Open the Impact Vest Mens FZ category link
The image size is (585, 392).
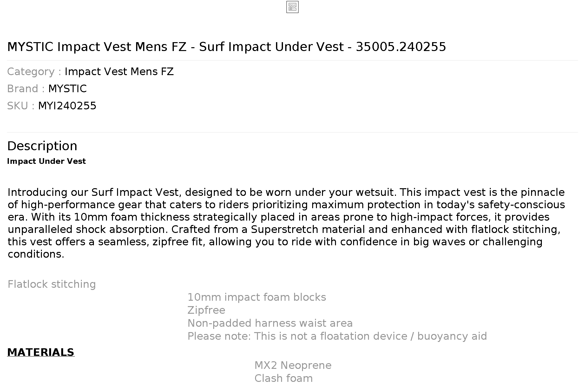[x=119, y=72]
